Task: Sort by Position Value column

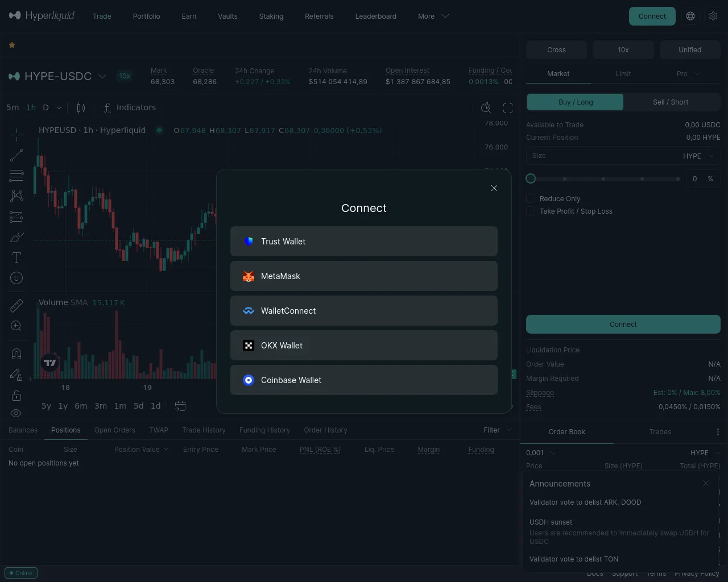Action: click(141, 450)
